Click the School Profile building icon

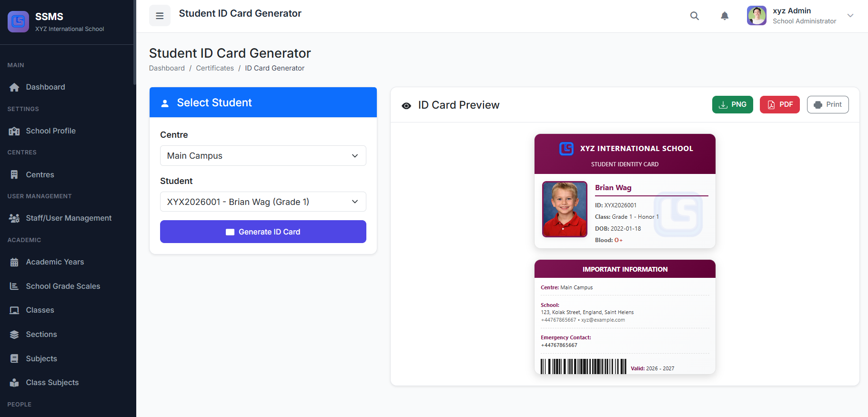[x=14, y=131]
